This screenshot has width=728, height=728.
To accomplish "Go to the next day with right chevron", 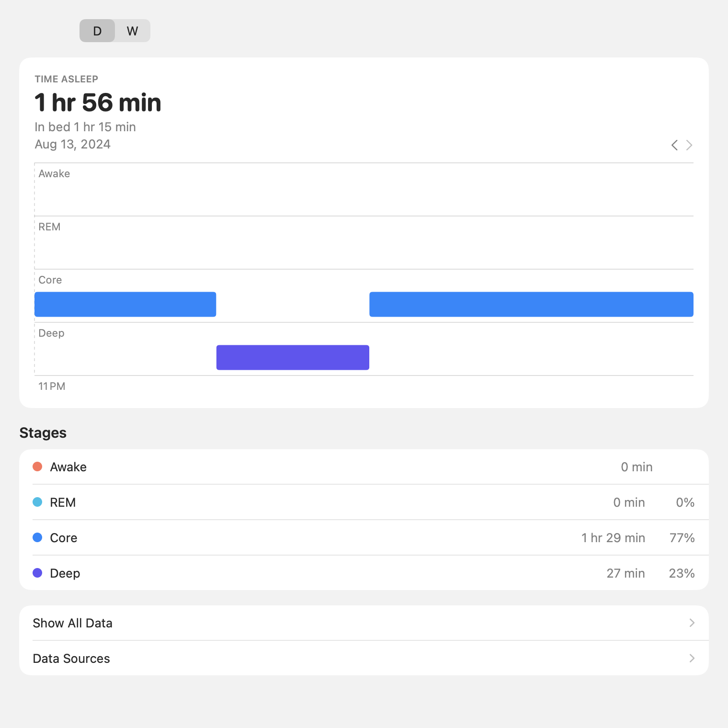I will click(689, 145).
